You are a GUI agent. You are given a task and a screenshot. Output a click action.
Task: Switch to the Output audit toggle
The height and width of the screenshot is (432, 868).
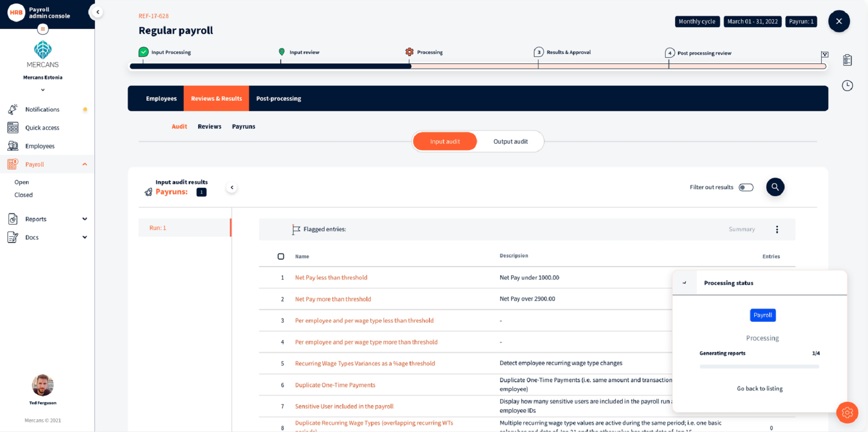(510, 141)
